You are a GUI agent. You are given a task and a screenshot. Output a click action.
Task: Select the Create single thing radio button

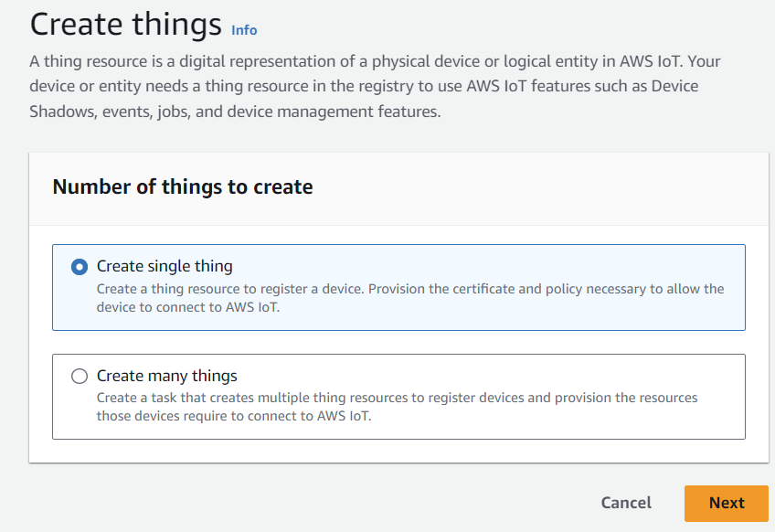80,267
